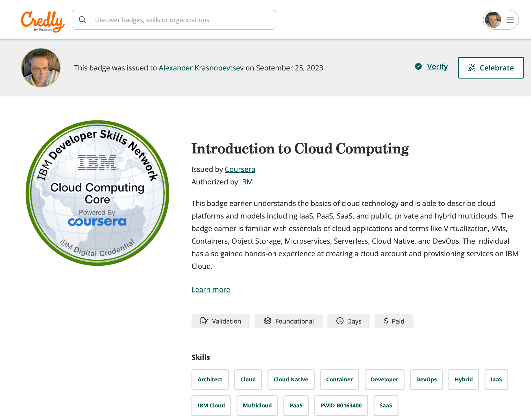Click the Validation document icon
The image size is (531, 420).
pos(205,321)
